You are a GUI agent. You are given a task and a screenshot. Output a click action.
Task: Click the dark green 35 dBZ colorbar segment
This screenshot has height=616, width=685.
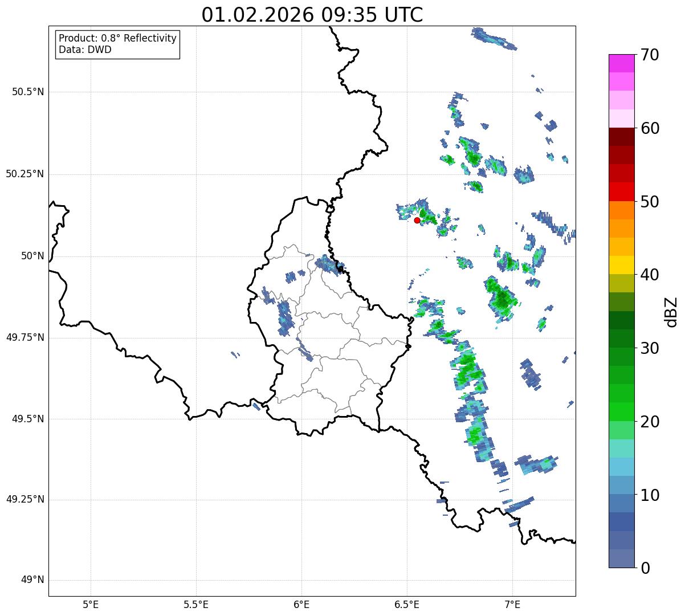coord(622,320)
